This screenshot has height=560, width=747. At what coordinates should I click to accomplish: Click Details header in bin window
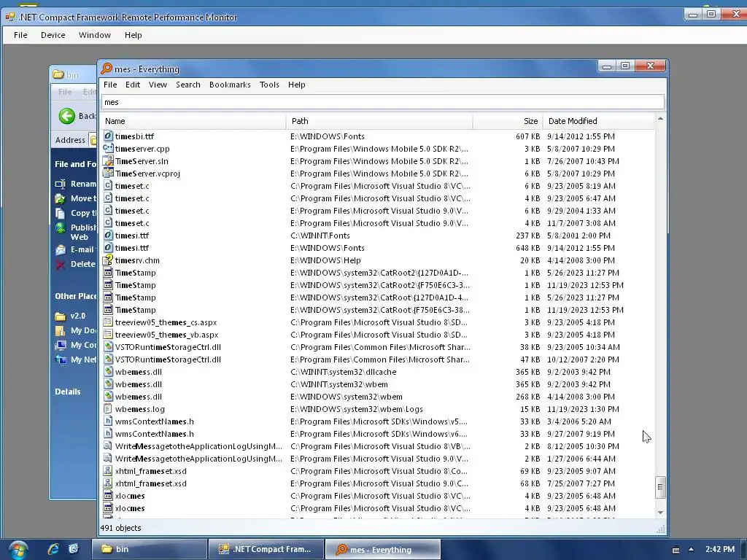[x=68, y=392]
